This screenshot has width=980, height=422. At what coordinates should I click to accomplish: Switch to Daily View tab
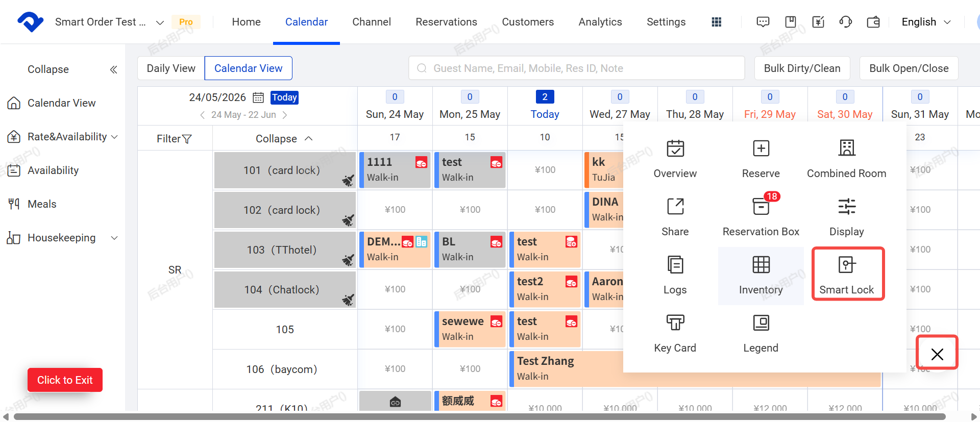[171, 68]
